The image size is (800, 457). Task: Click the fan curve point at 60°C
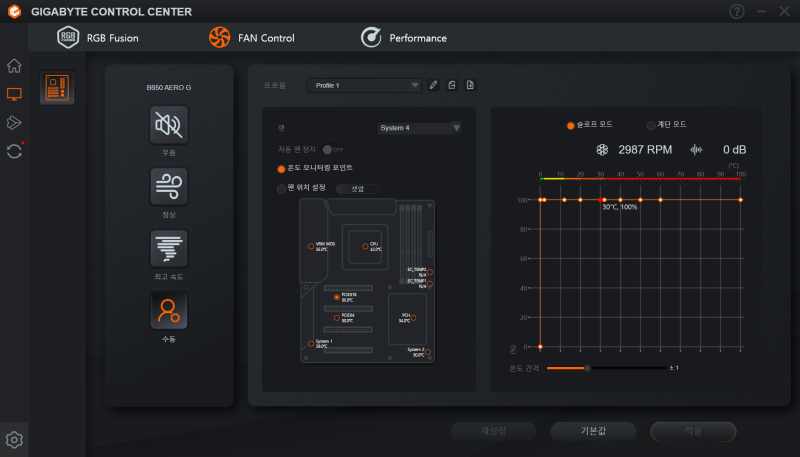point(660,200)
